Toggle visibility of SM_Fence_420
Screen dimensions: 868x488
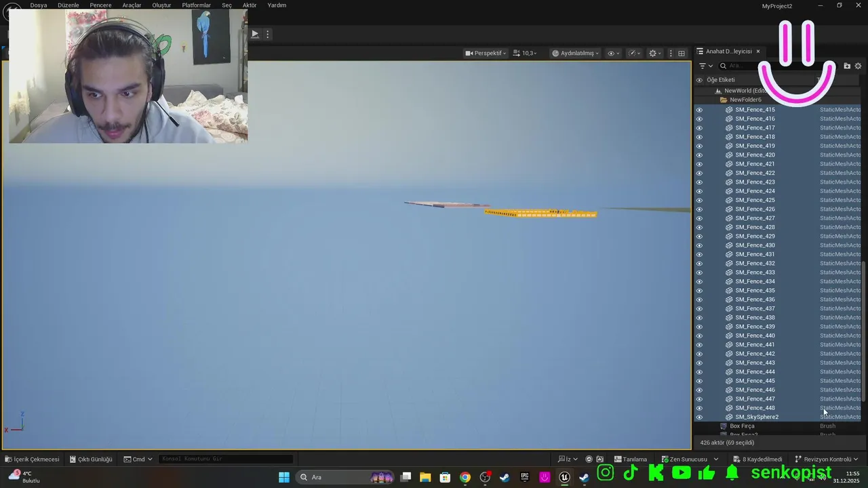click(x=699, y=155)
